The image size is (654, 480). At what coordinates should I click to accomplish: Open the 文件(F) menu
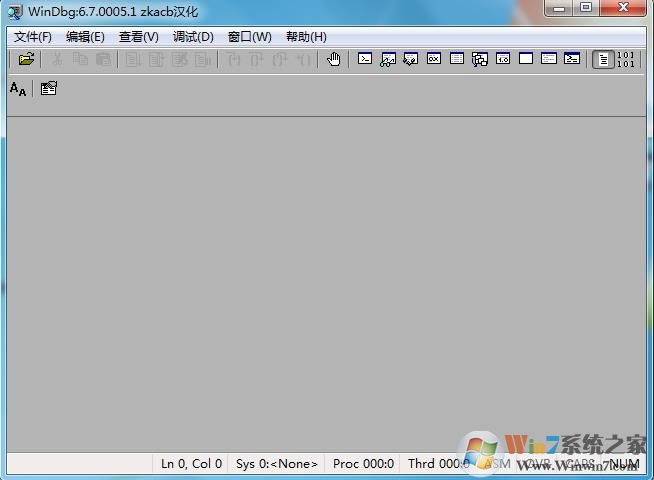pos(33,37)
